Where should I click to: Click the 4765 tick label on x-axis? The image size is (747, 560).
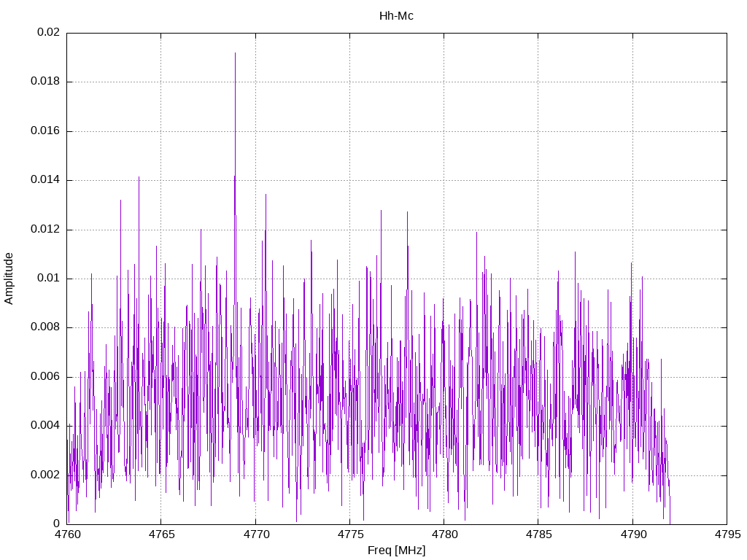[x=162, y=534]
